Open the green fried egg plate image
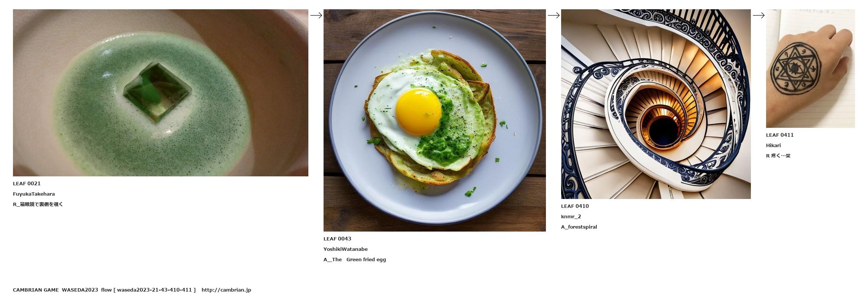Image resolution: width=868 pixels, height=299 pixels. click(435, 120)
